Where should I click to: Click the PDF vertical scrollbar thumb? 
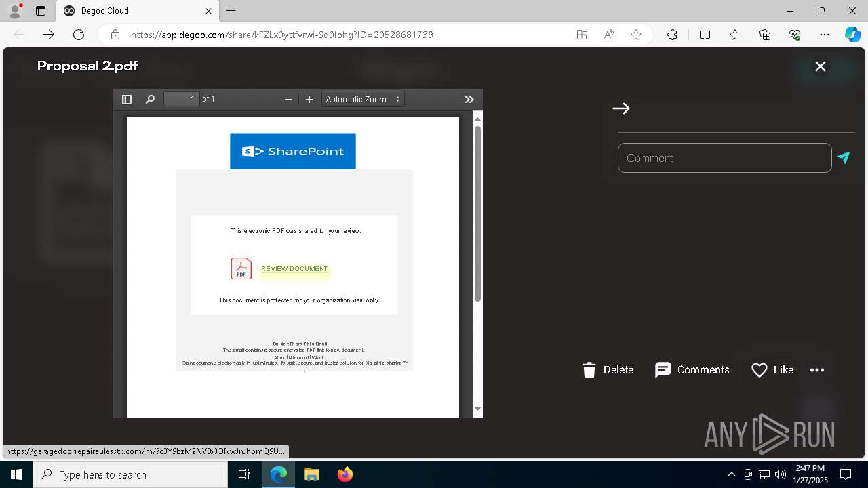(x=477, y=213)
